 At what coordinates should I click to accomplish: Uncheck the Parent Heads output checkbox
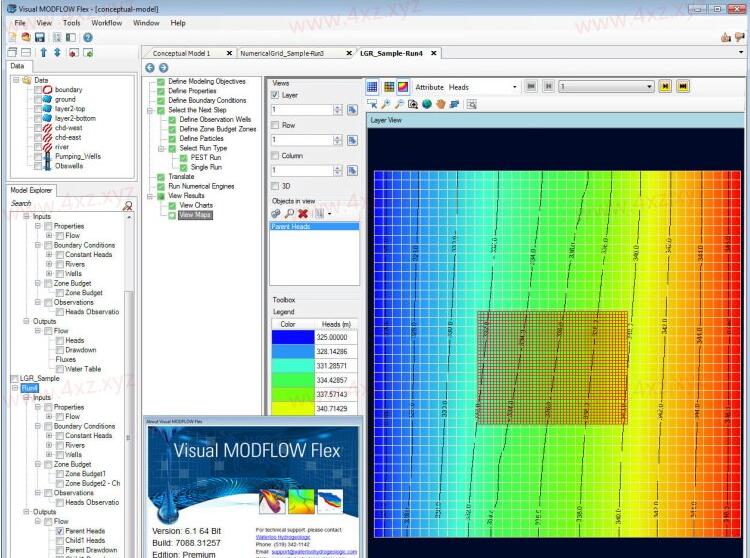coord(60,531)
